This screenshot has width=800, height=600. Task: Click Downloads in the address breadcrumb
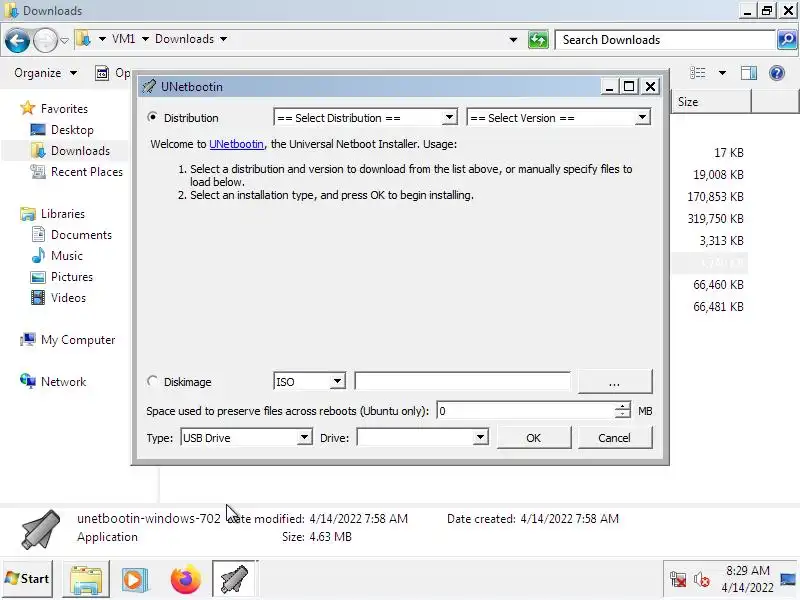point(184,39)
